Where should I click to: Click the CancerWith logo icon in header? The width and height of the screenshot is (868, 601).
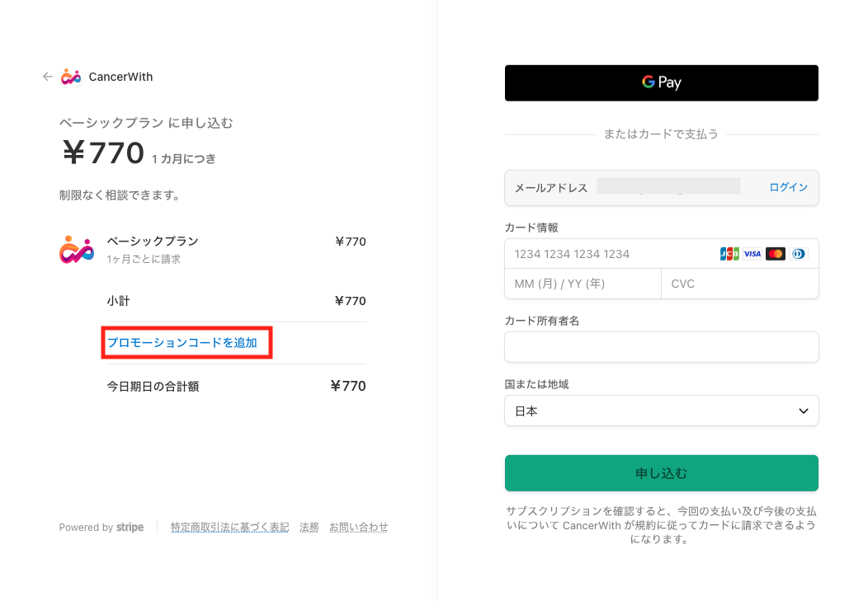point(71,77)
